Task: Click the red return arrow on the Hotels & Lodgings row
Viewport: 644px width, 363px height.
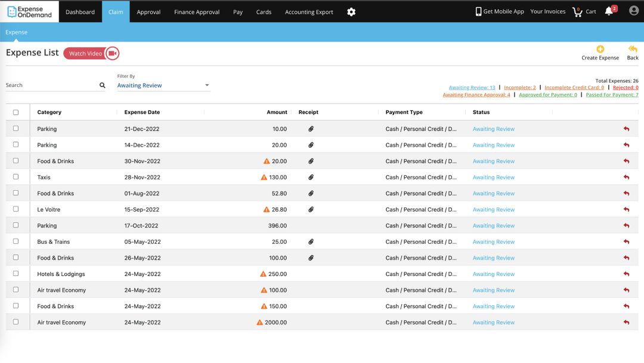Action: tap(626, 274)
